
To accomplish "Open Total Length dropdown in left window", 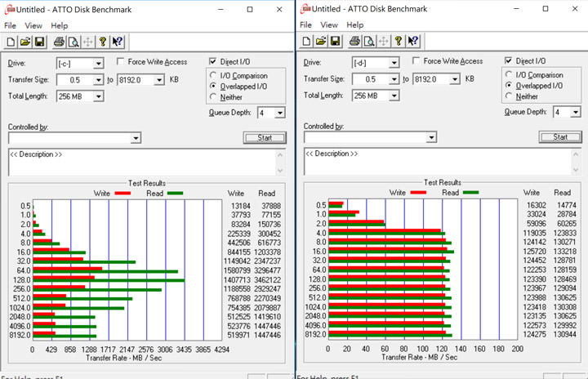I will tap(79, 96).
